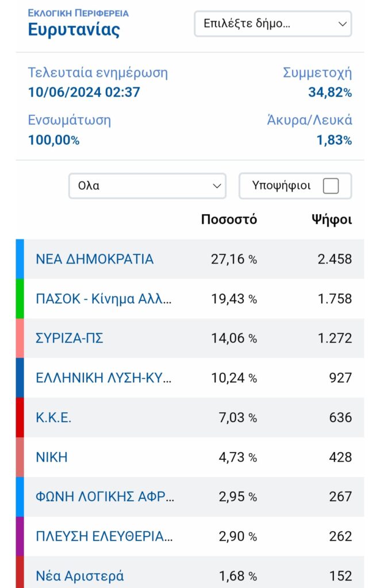This screenshot has width=380, height=588.
Task: Click the purple ΠΛΕΥΣΗ ΕΛΕΥΘΕΡΙΑΣ color bar
Action: [20, 537]
